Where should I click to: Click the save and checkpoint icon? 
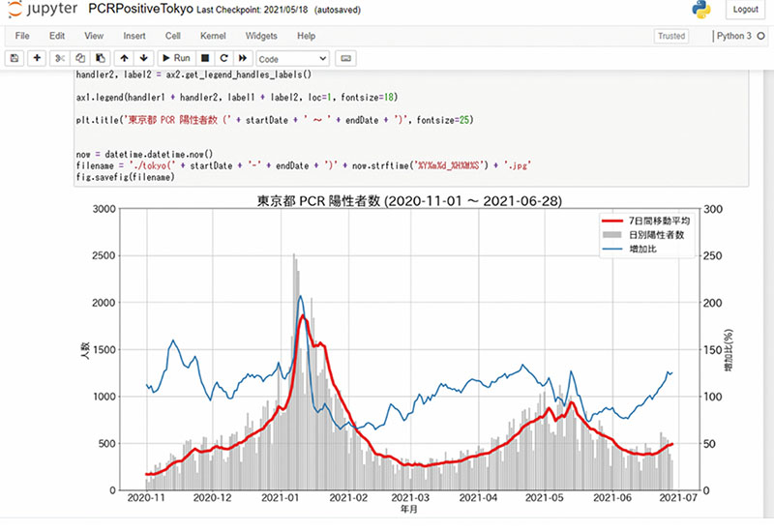15,59
